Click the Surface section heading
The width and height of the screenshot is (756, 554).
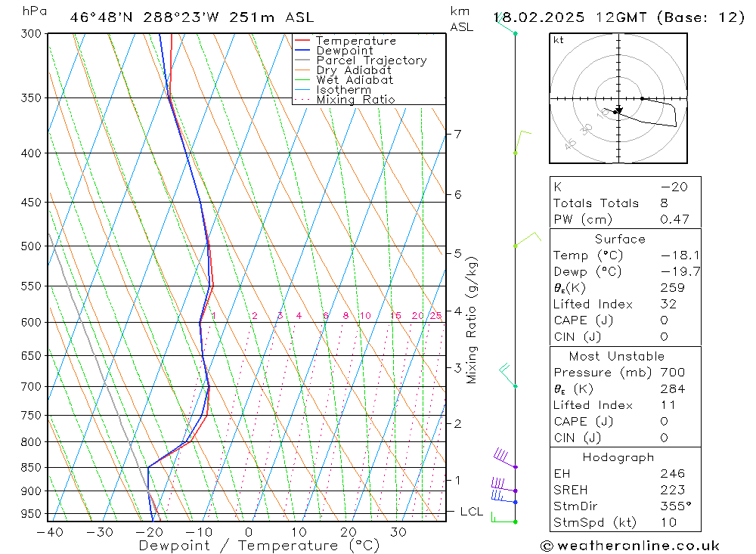point(620,239)
